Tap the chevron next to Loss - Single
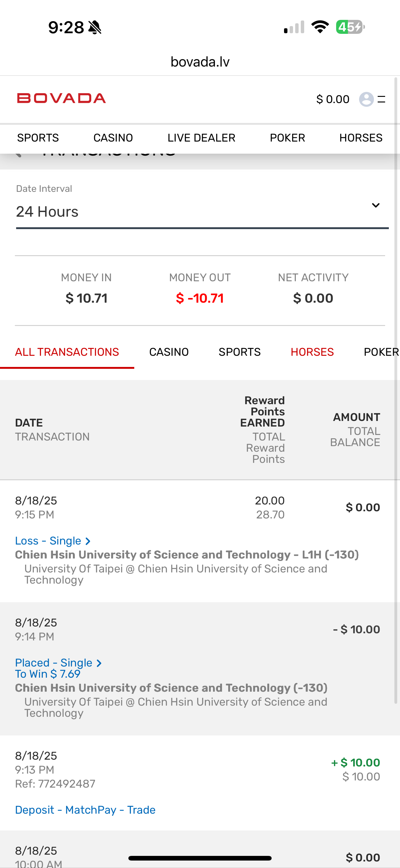The height and width of the screenshot is (868, 400). coord(88,541)
